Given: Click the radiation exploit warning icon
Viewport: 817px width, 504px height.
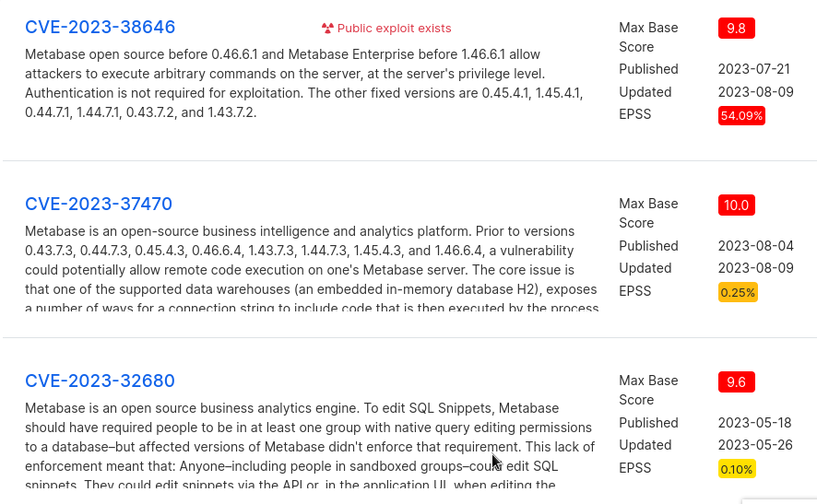Looking at the screenshot, I should (327, 29).
